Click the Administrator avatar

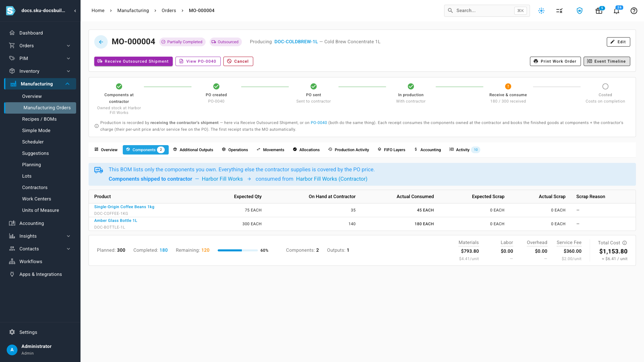12,350
